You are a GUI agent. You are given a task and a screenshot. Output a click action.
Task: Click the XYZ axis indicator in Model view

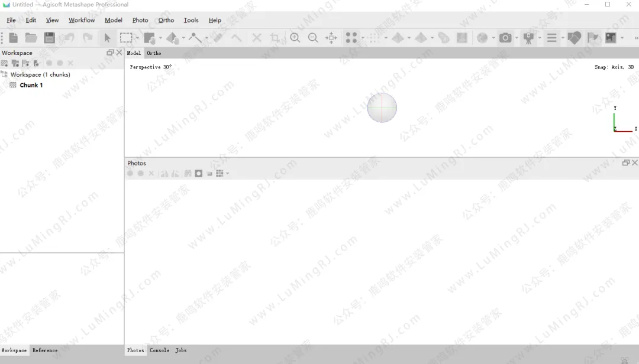tap(625, 119)
